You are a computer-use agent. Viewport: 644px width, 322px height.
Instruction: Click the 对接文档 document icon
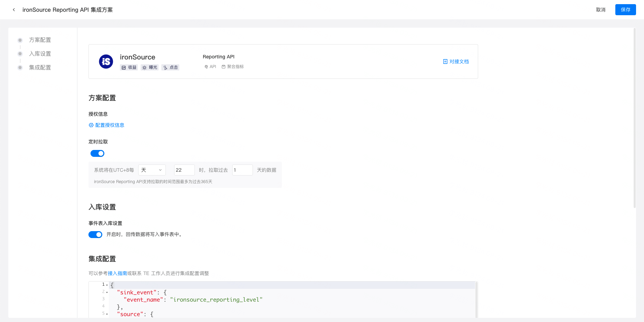tap(445, 61)
